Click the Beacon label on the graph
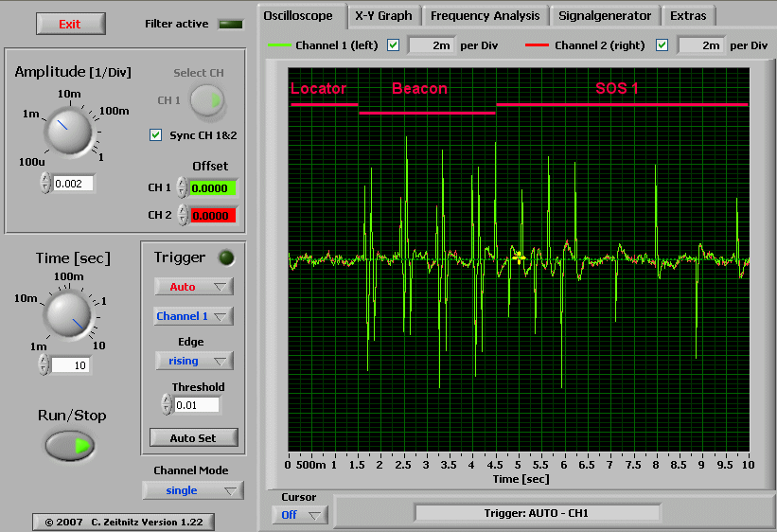The width and height of the screenshot is (777, 532). [x=419, y=88]
